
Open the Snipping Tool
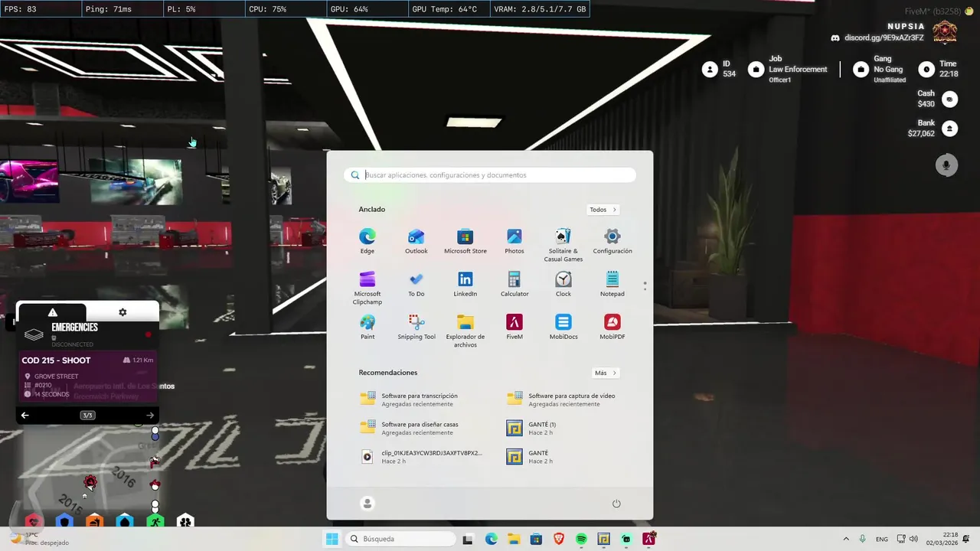[x=416, y=327]
